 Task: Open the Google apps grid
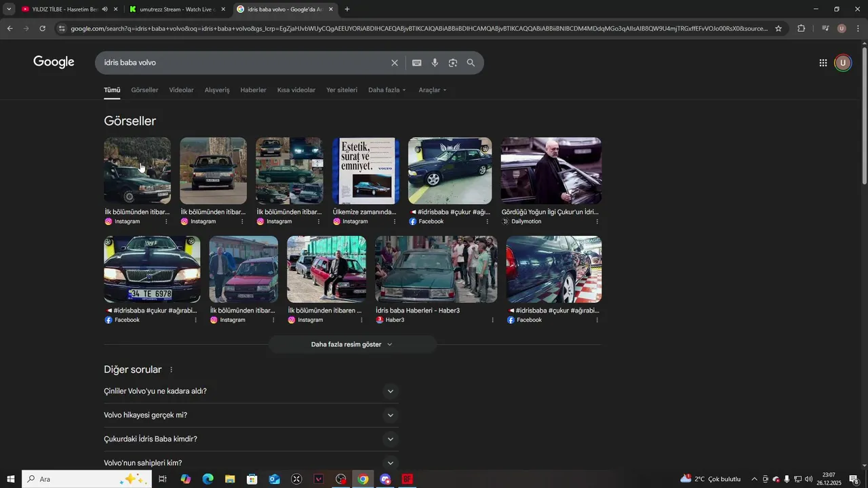click(823, 63)
